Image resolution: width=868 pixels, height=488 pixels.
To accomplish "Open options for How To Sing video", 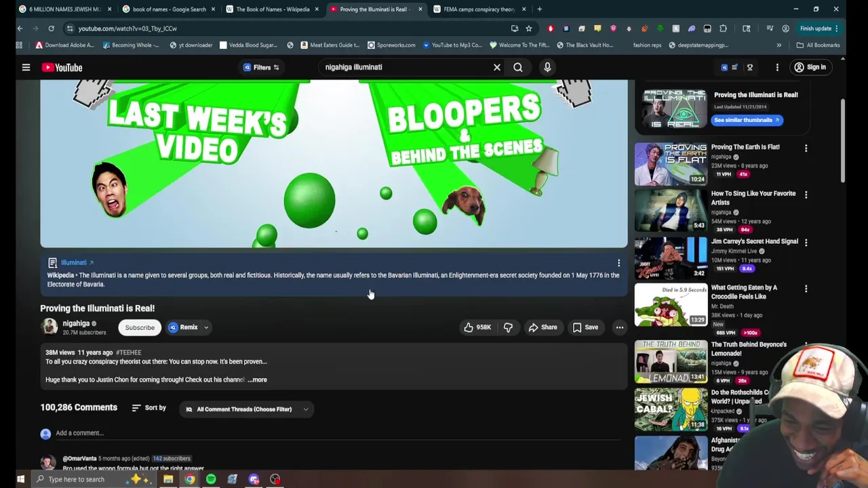I will (806, 195).
